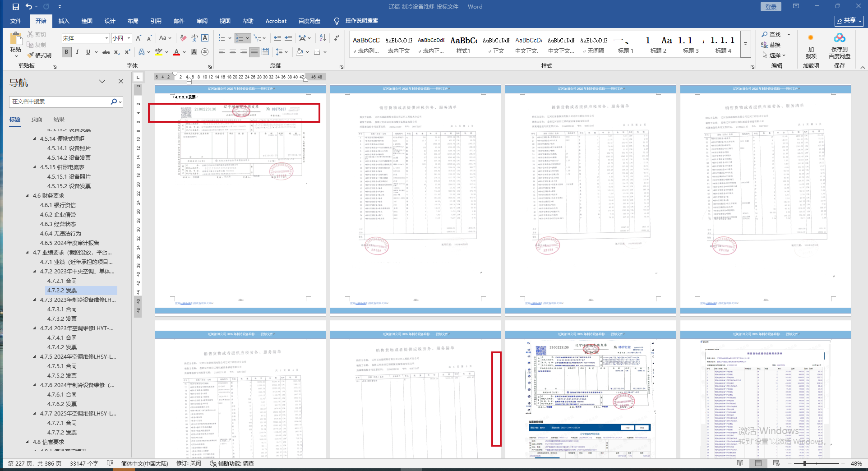
Task: Open the font name (宋体) dropdown
Action: [106, 38]
